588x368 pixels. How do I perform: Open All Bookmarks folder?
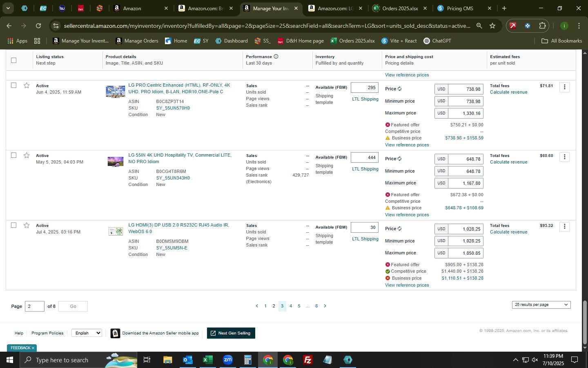(x=561, y=41)
